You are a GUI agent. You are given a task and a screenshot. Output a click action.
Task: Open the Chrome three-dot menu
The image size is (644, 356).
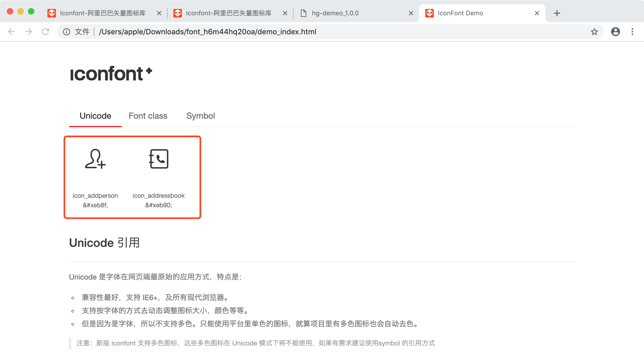632,32
